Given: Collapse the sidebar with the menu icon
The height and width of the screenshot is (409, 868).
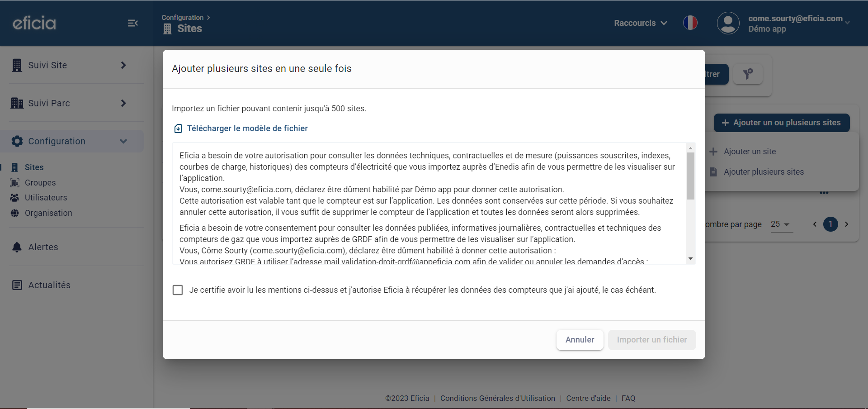Looking at the screenshot, I should [132, 23].
